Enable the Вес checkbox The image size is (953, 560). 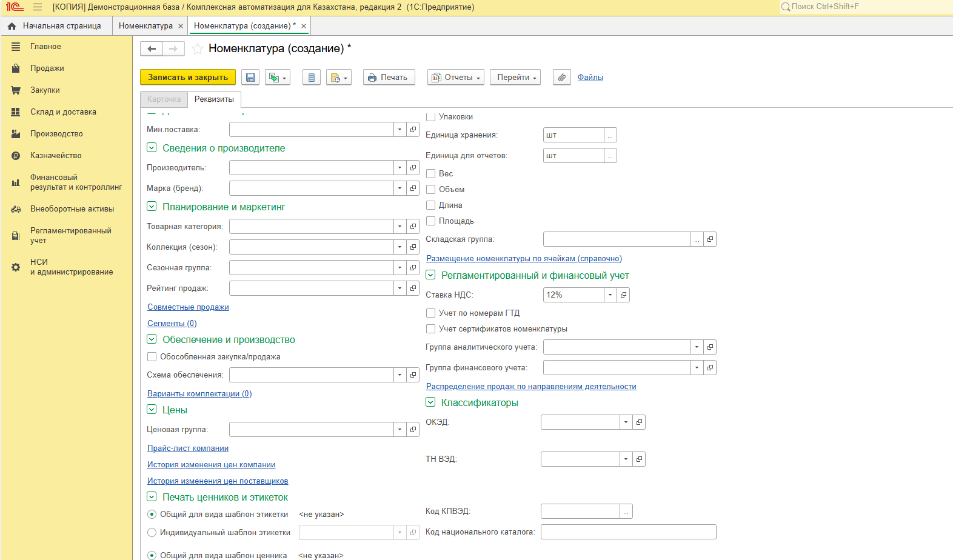431,174
